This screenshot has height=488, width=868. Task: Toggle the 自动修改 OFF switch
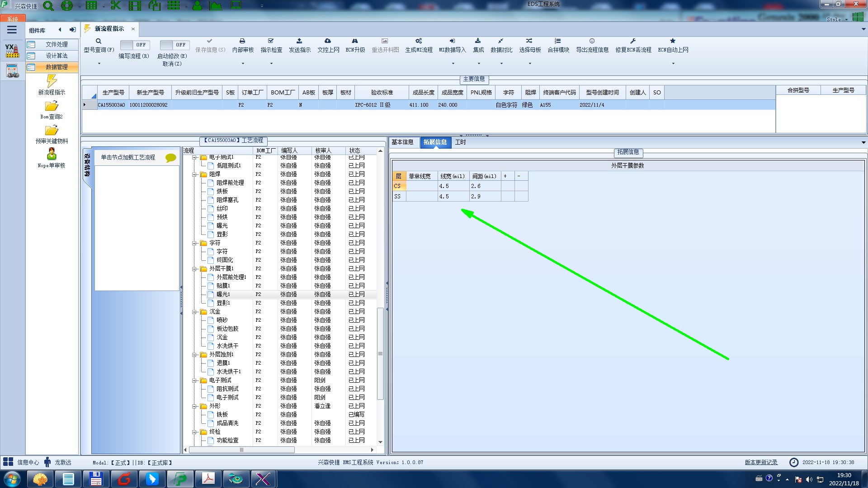(174, 45)
